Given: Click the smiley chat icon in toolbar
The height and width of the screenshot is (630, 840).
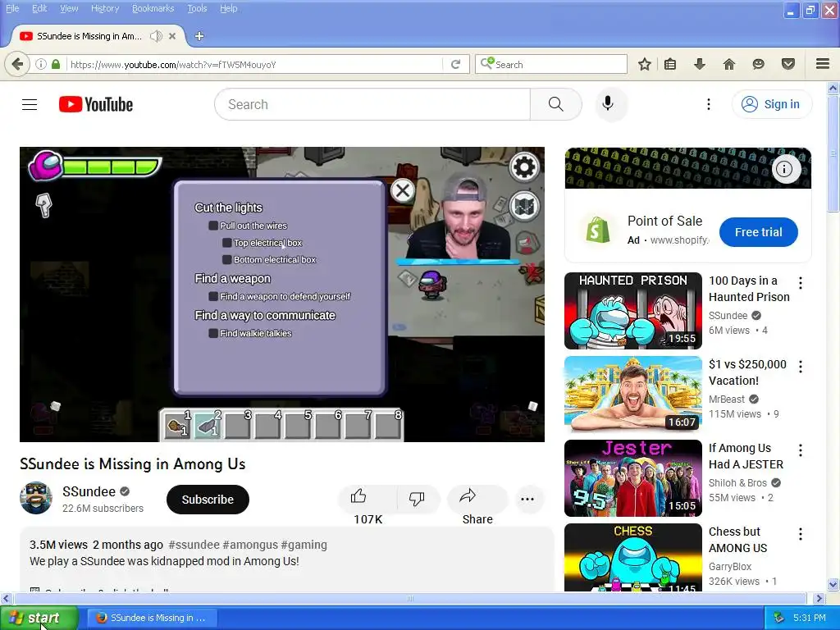Looking at the screenshot, I should click(758, 65).
